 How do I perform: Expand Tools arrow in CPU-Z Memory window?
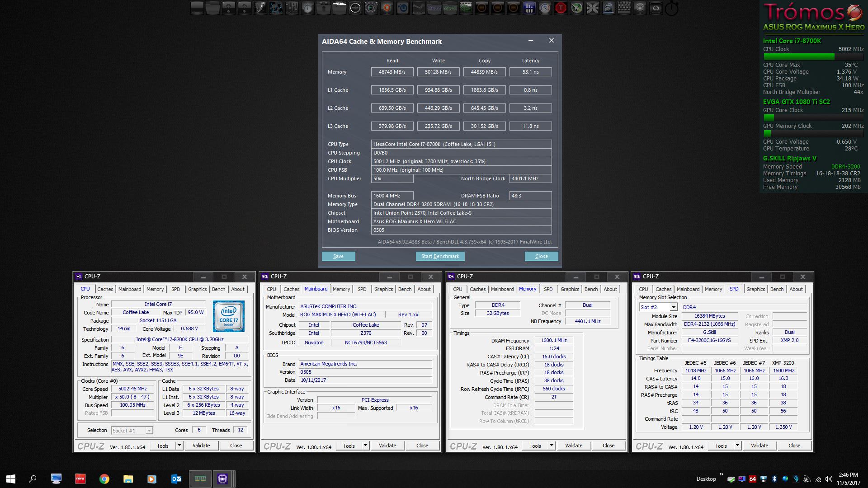coord(552,446)
